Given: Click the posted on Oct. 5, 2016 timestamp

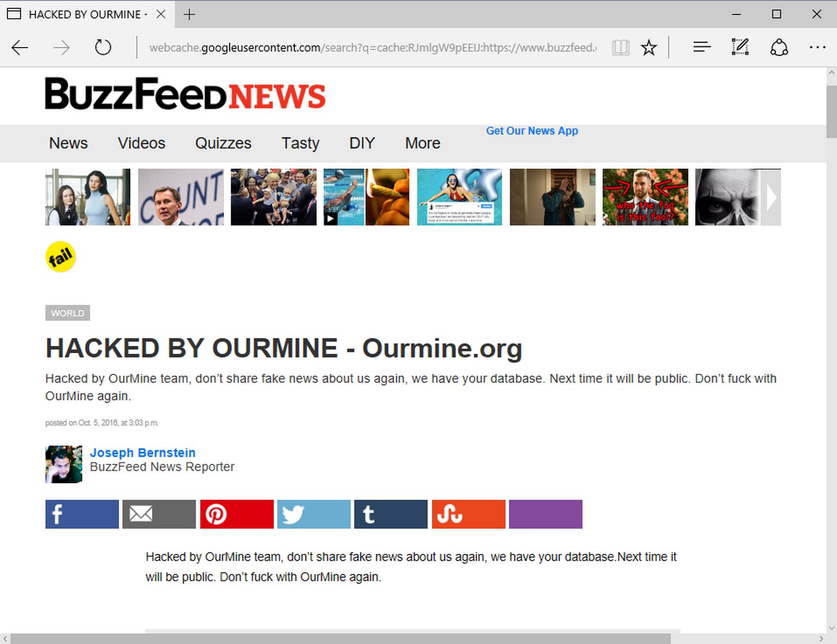Looking at the screenshot, I should coord(102,423).
